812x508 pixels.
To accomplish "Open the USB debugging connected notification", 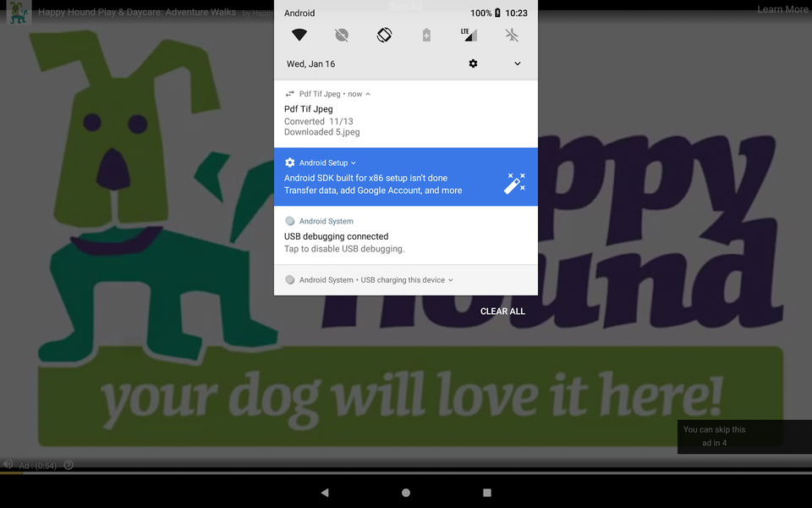I will click(406, 235).
